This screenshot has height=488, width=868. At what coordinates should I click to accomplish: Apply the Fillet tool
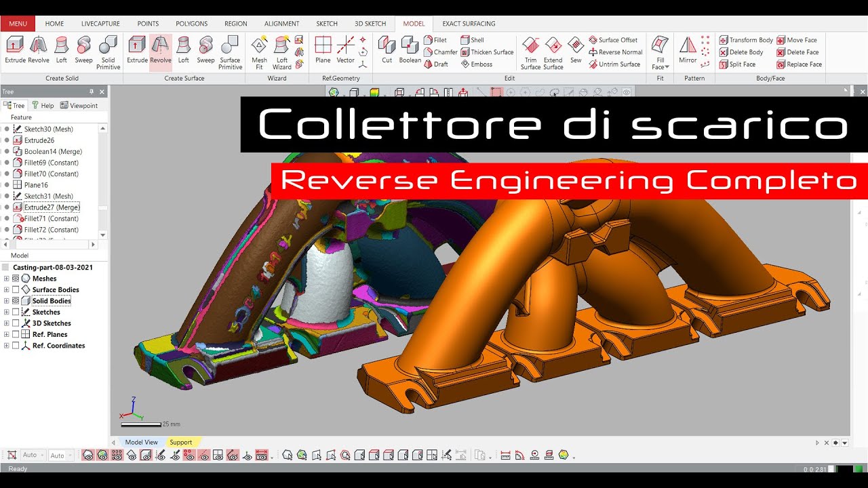click(435, 40)
